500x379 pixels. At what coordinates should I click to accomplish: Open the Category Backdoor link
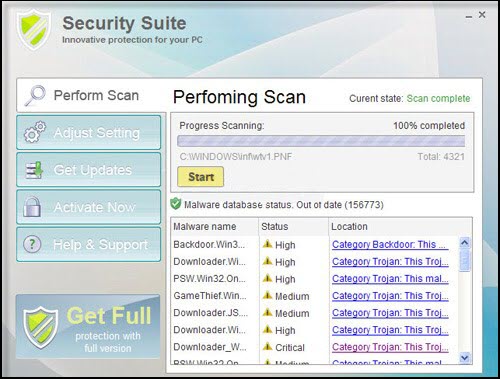pos(390,245)
